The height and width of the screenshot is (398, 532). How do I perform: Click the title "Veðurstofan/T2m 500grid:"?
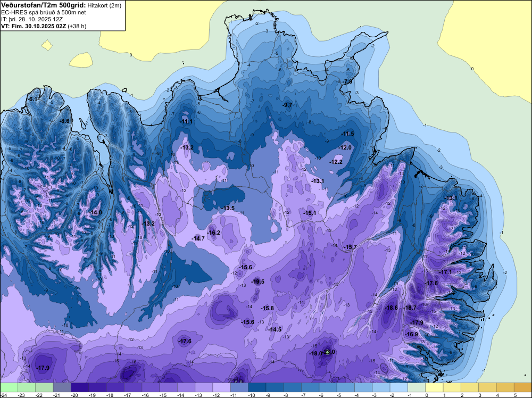43,5
